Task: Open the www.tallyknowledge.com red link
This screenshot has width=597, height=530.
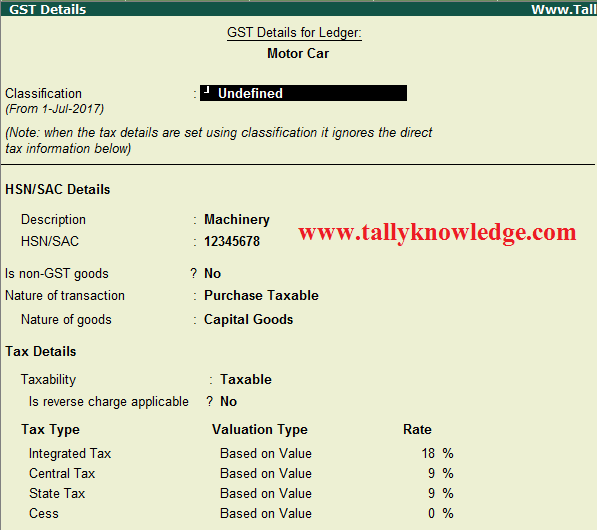Action: coord(437,232)
